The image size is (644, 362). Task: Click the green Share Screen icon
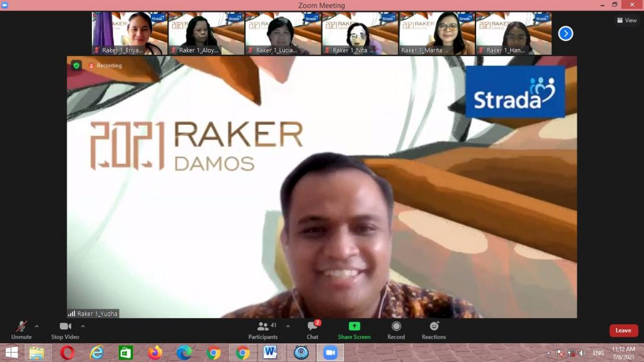tap(354, 326)
